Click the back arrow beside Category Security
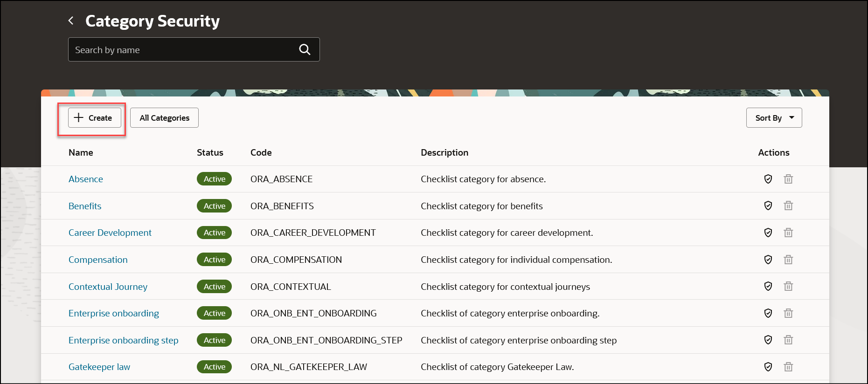This screenshot has width=868, height=384. 71,21
